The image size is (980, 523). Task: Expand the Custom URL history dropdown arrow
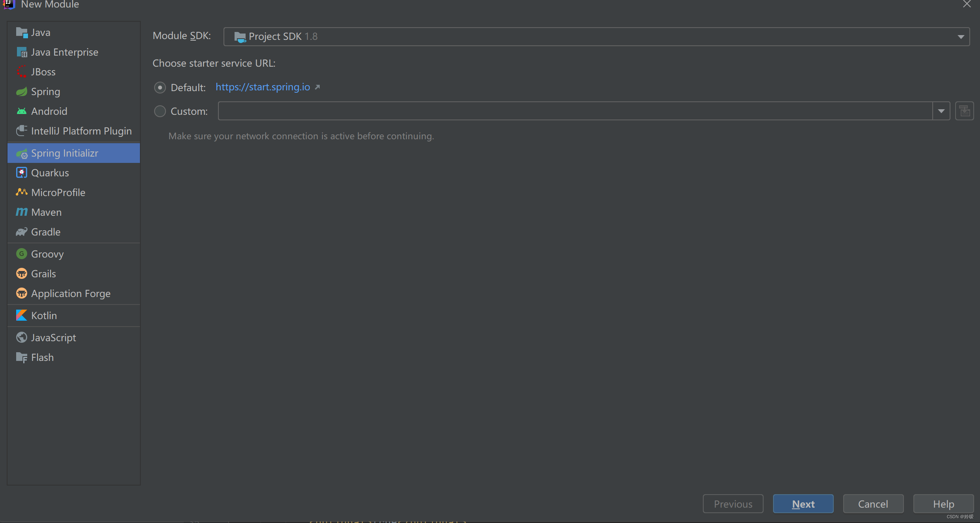941,111
